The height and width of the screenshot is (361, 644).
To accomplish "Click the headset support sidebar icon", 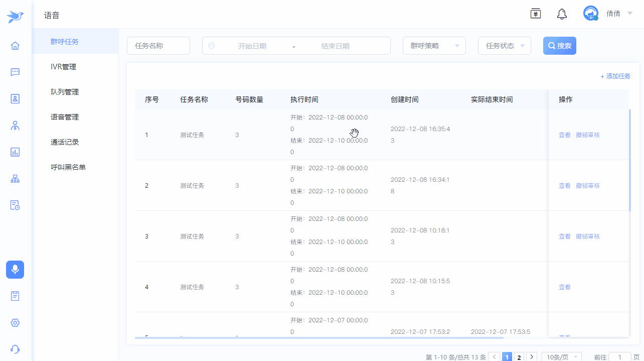I will (15, 349).
